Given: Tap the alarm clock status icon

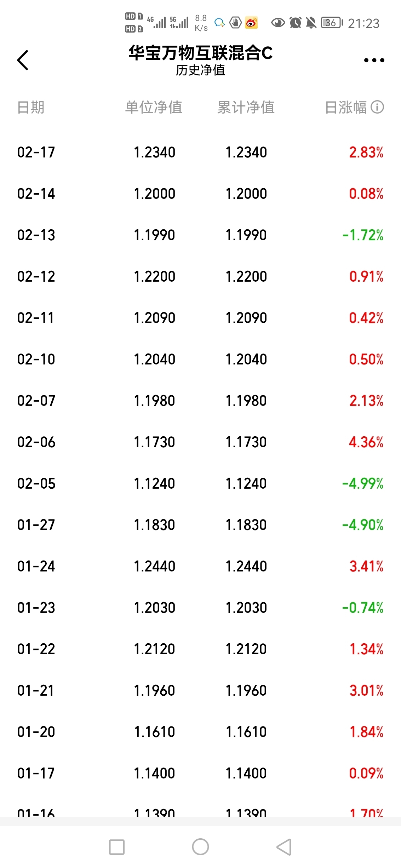Looking at the screenshot, I should 295,23.
